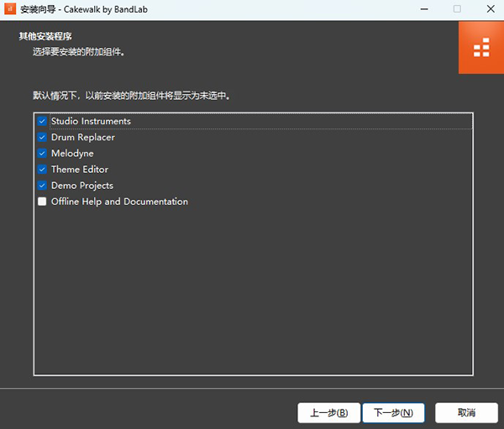Select the Studio Instruments label text

[x=91, y=121]
